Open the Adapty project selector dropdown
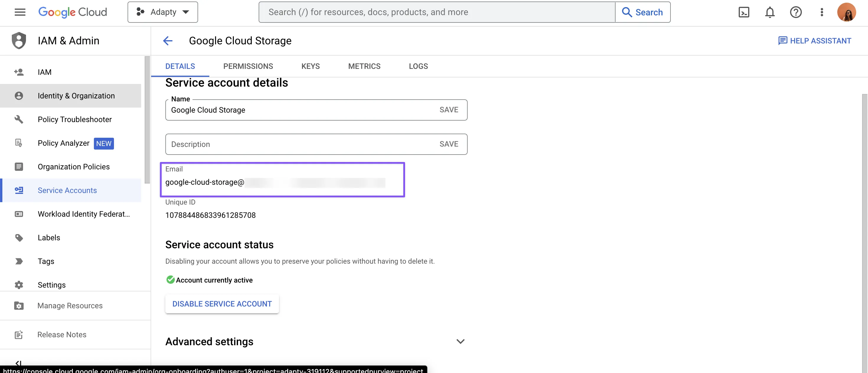The image size is (868, 373). (163, 12)
